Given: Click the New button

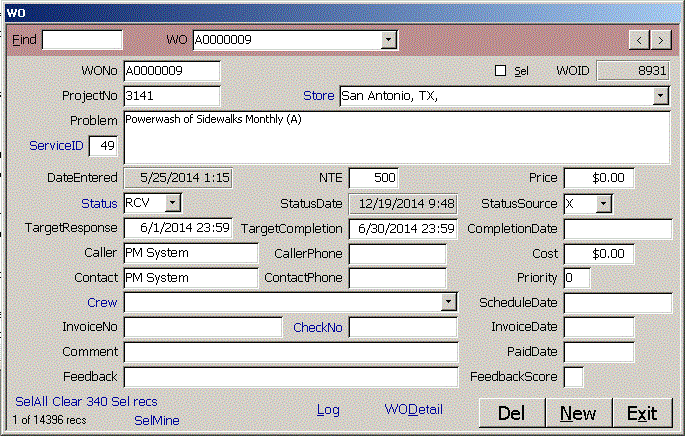Looking at the screenshot, I should pos(577,413).
